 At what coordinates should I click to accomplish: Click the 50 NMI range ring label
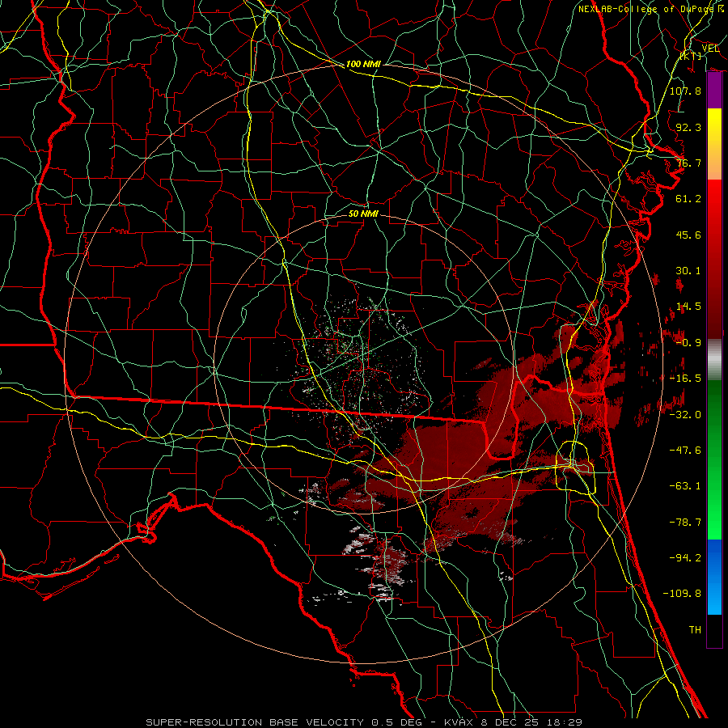(363, 214)
